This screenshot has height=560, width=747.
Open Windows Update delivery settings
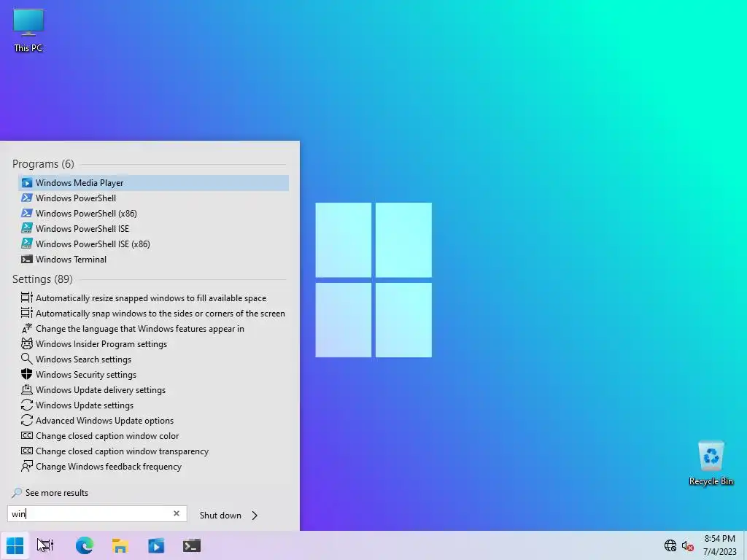(153, 389)
